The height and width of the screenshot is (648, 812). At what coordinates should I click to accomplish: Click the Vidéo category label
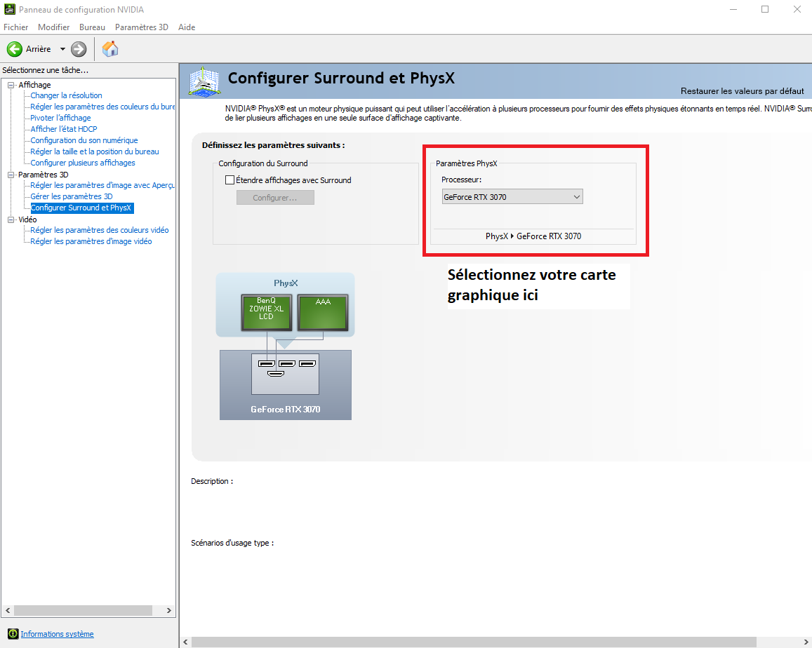tap(27, 220)
